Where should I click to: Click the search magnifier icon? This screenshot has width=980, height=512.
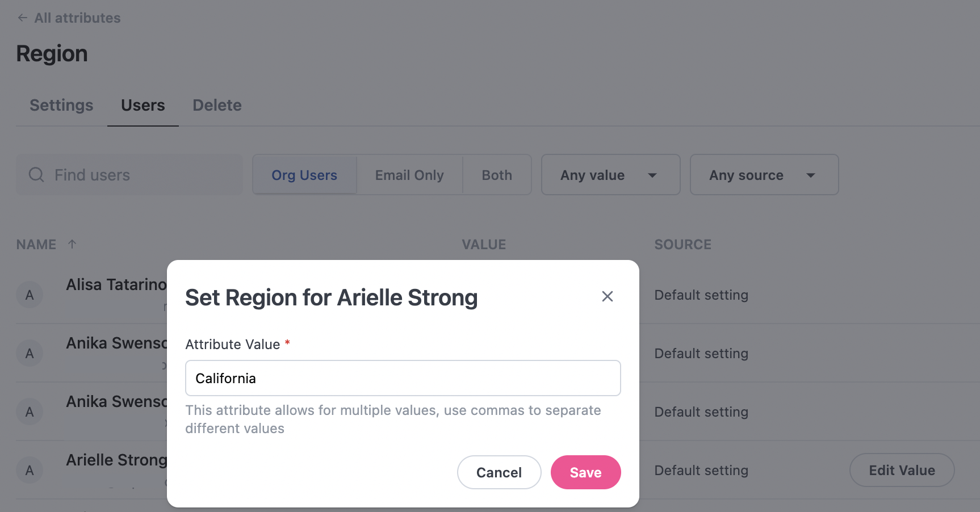(x=36, y=175)
